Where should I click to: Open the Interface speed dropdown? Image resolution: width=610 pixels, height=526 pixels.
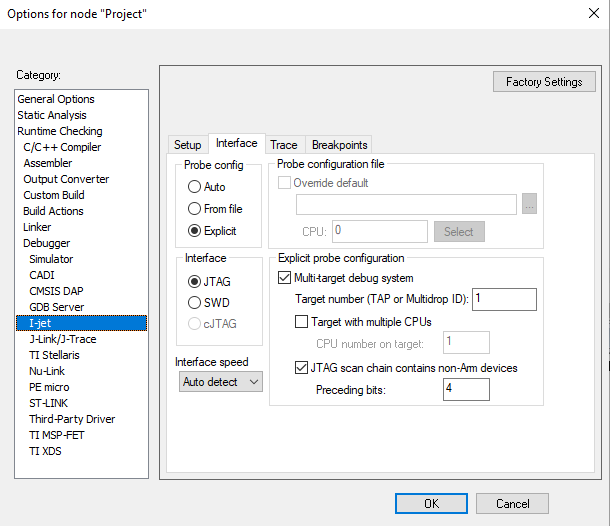tap(221, 381)
